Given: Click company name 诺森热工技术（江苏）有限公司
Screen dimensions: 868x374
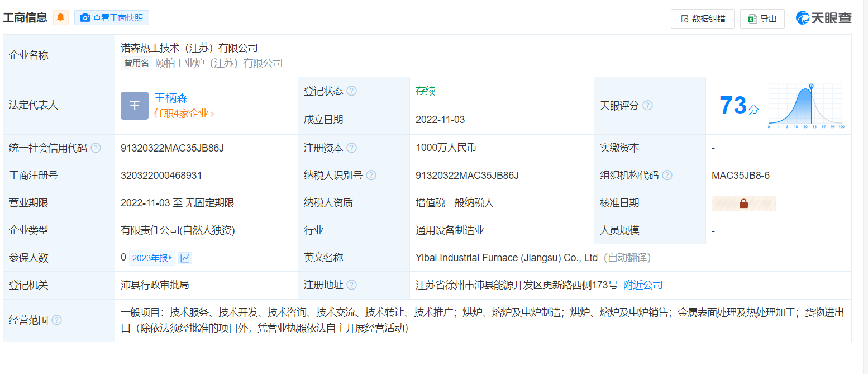Looking at the screenshot, I should click(x=189, y=48).
